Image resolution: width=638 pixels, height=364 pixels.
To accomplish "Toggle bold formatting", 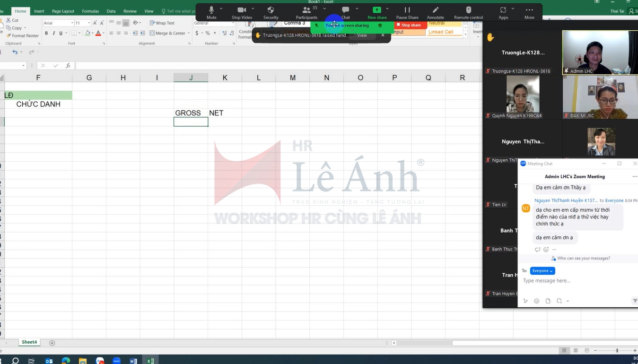I will point(46,33).
